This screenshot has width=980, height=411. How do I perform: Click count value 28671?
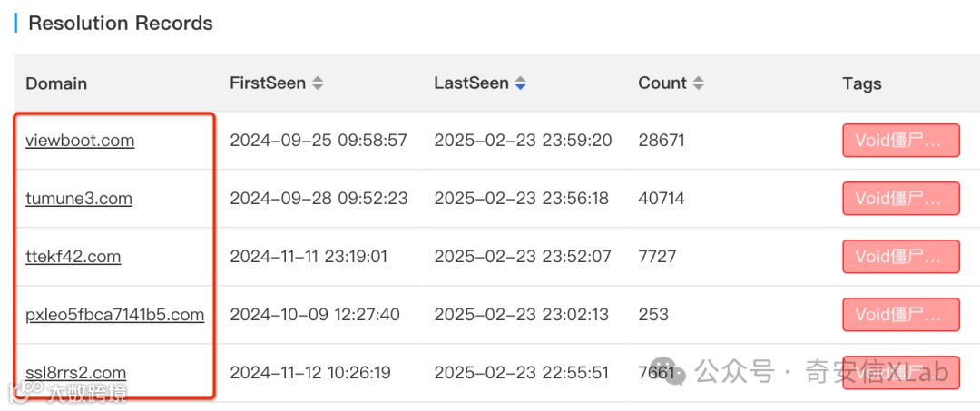click(661, 141)
